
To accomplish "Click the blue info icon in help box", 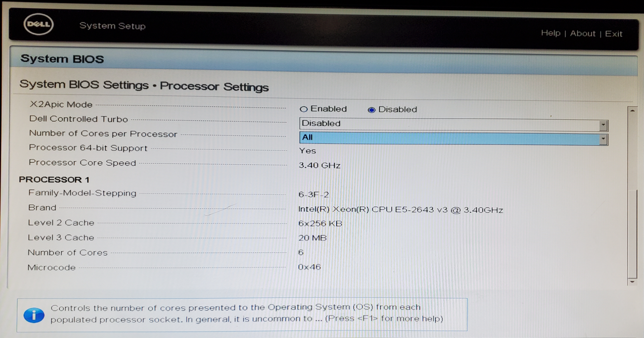I will click(34, 316).
